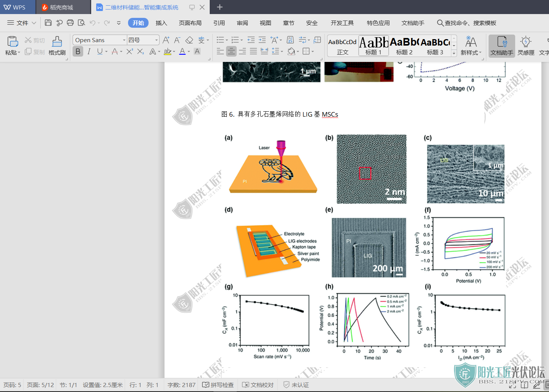The width and height of the screenshot is (549, 392).
Task: Toggle Align Right button
Action: click(242, 51)
